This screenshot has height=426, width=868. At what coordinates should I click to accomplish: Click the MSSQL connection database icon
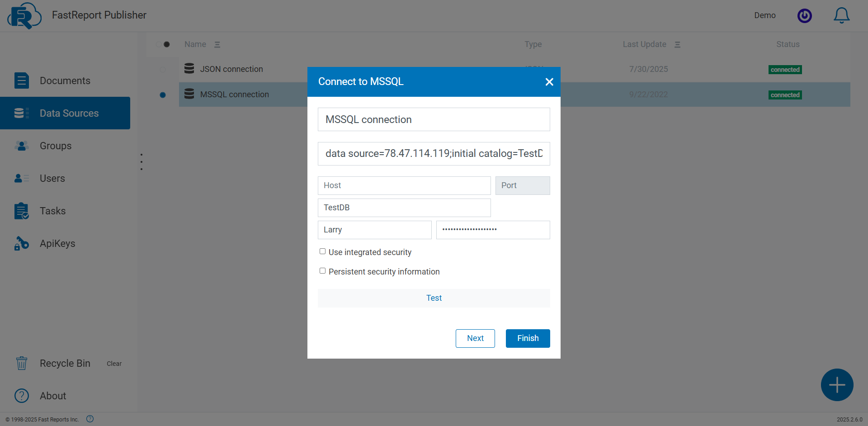tap(189, 94)
